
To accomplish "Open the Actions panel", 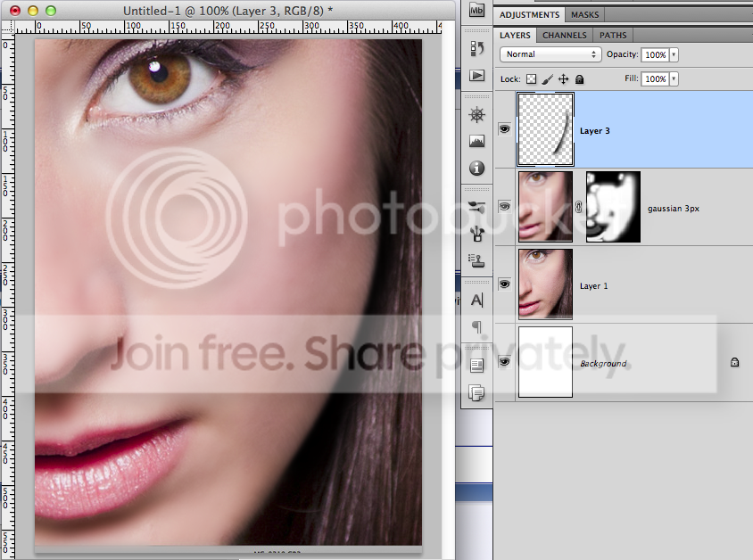I will 476,77.
